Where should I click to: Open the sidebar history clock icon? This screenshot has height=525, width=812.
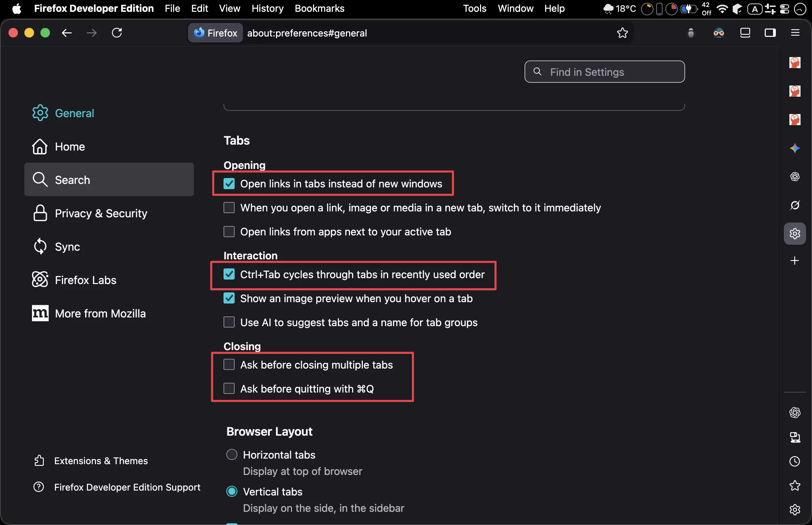pyautogui.click(x=795, y=461)
